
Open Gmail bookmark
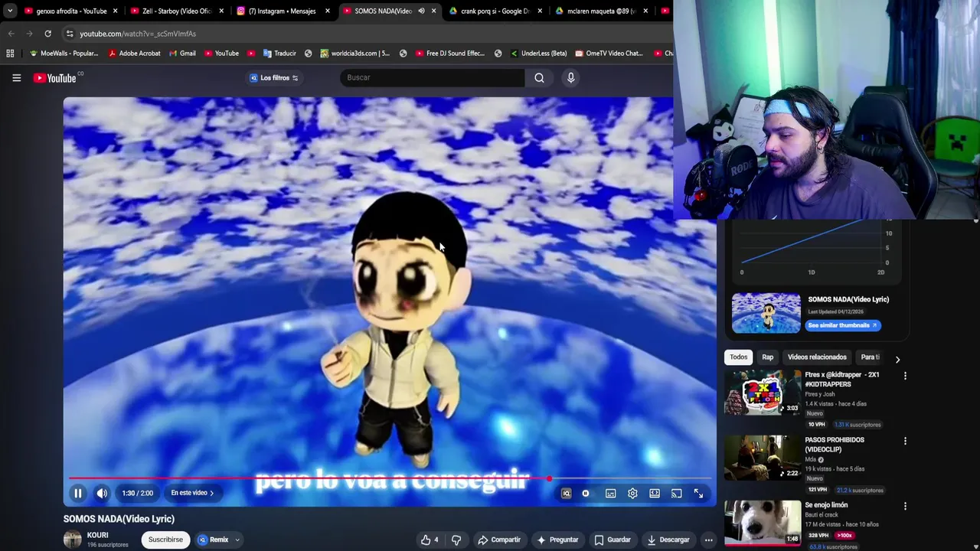(x=182, y=54)
